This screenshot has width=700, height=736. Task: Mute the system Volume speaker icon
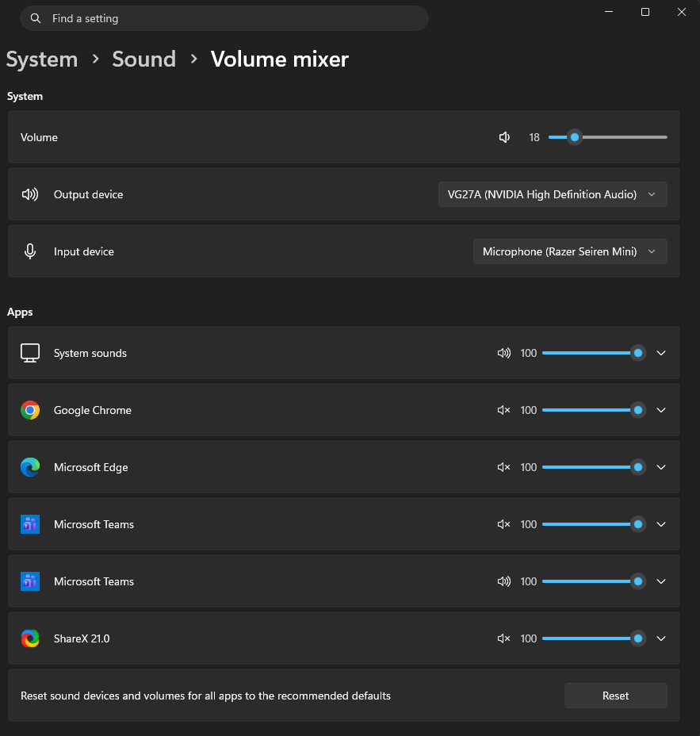click(x=504, y=137)
